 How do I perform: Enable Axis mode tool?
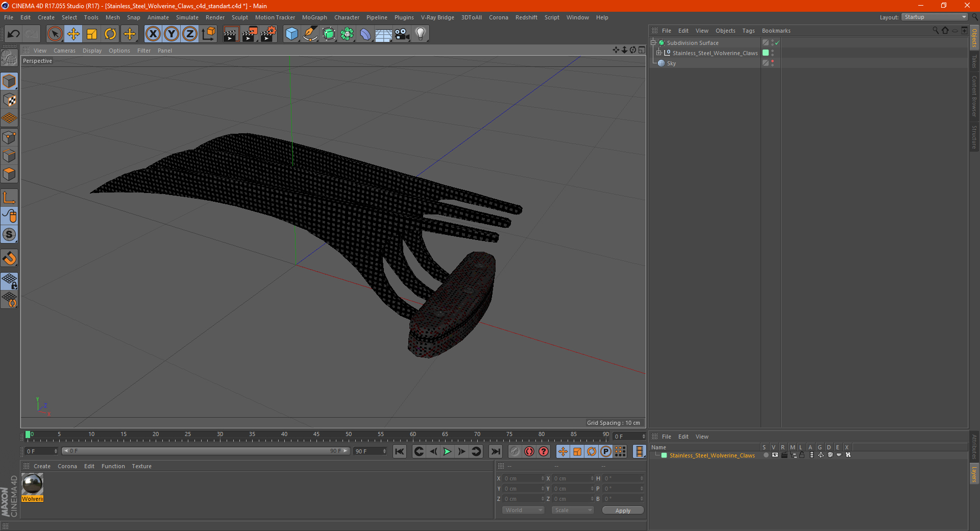[x=9, y=198]
